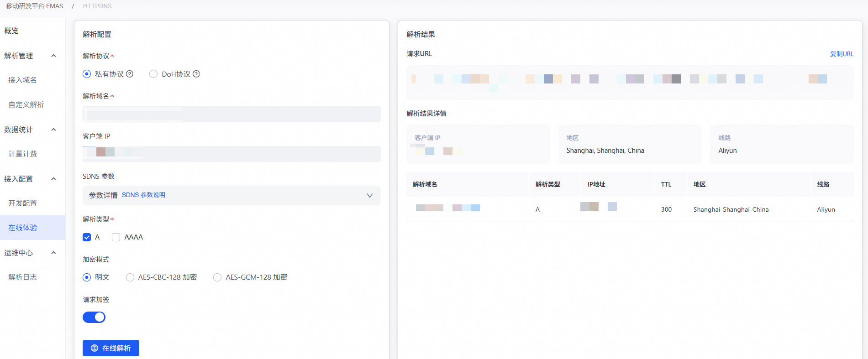
Task: Toggle the 请求加签 switch
Action: tap(94, 317)
